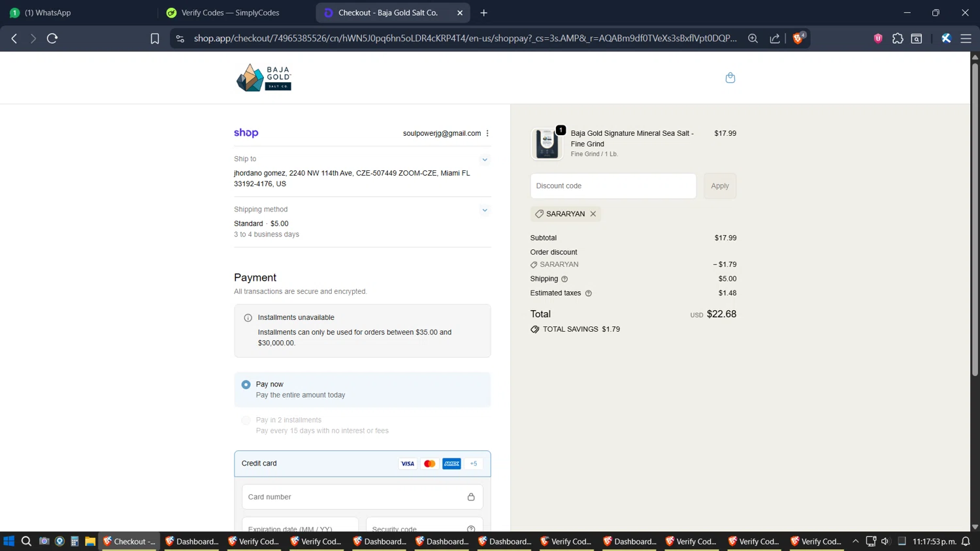The width and height of the screenshot is (980, 551).
Task: Open the zoom control in address bar
Action: [753, 39]
